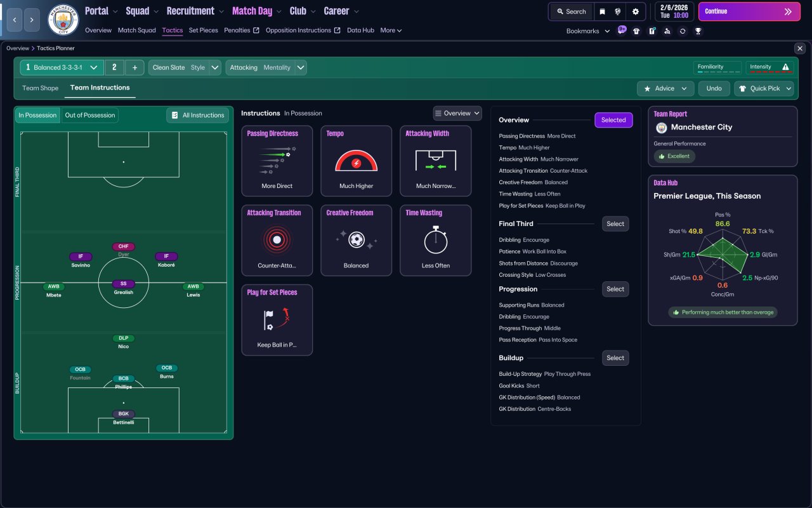The image size is (812, 508).
Task: Click the Familiarity progress bar
Action: (717, 72)
